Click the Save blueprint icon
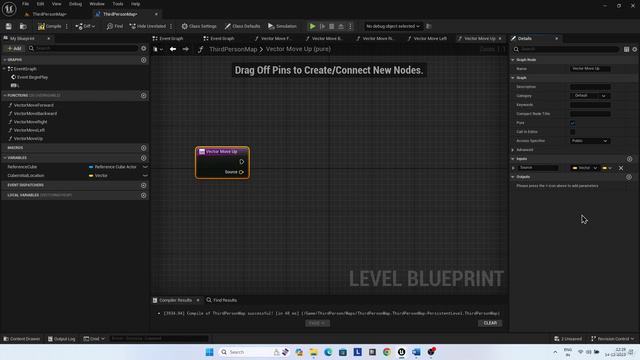This screenshot has height=360, width=640. pos(9,26)
